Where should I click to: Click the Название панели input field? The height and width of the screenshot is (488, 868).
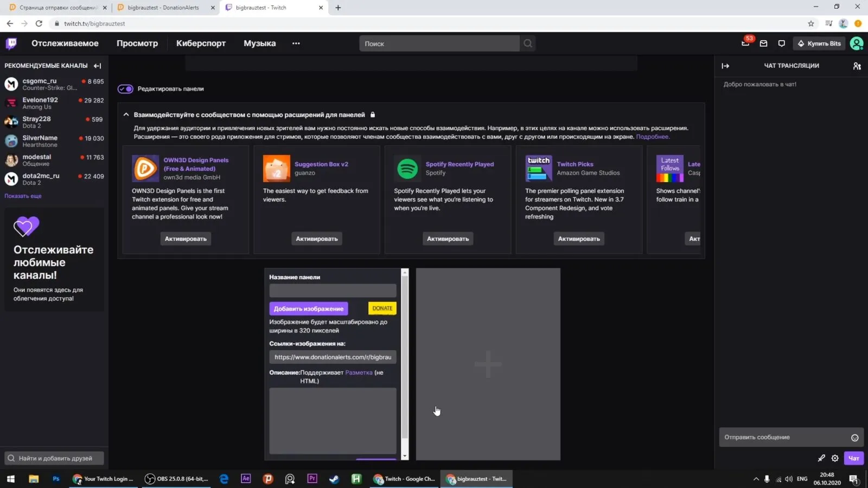point(333,291)
